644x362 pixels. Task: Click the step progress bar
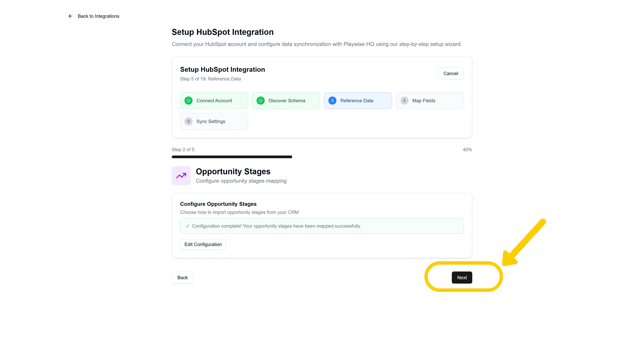322,157
